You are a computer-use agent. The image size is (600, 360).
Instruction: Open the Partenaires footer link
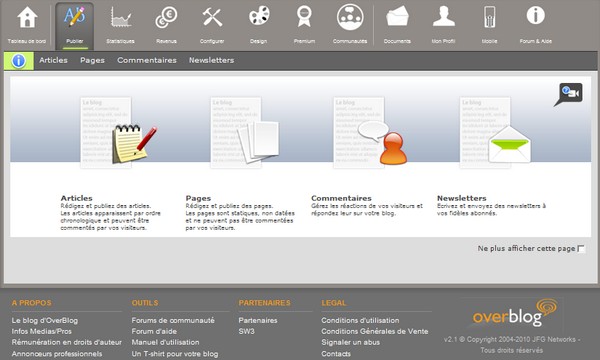point(258,320)
